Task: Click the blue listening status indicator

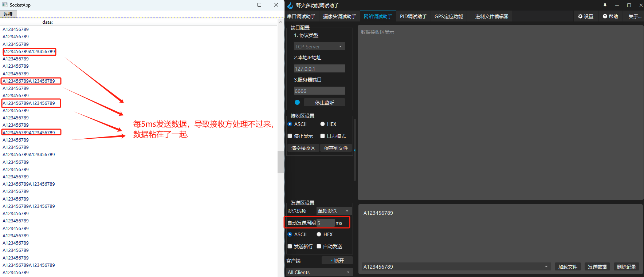Action: 297,102
